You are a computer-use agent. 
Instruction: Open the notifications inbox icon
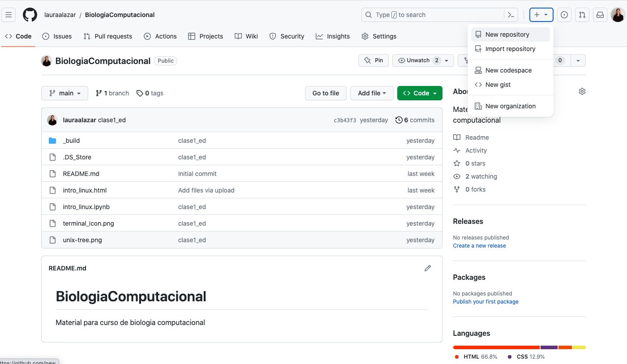click(x=600, y=14)
